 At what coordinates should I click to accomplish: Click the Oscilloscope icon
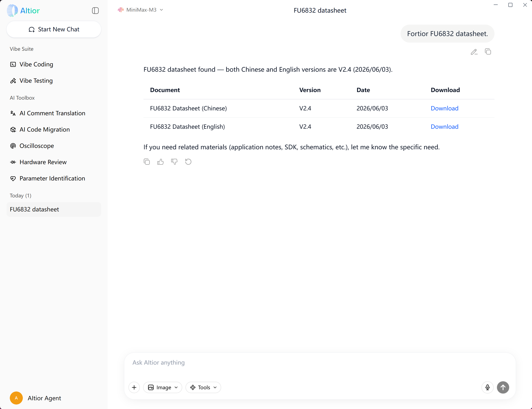coord(13,146)
